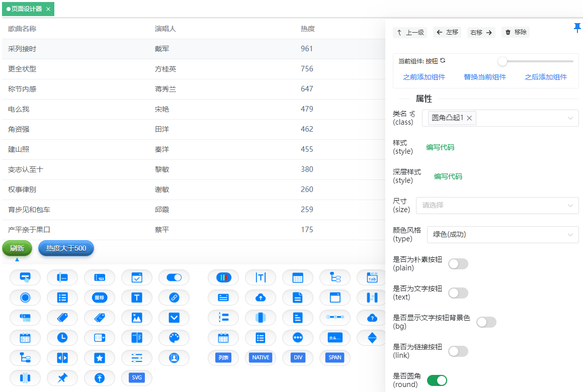Add the button component with hand-click icon
Image resolution: width=583 pixels, height=392 pixels.
25,277
